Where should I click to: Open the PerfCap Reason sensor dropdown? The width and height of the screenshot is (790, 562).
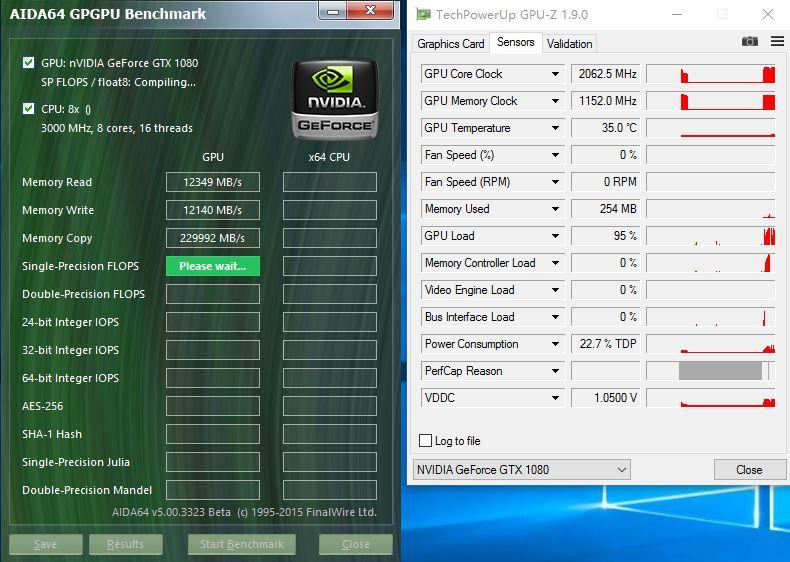pos(555,371)
